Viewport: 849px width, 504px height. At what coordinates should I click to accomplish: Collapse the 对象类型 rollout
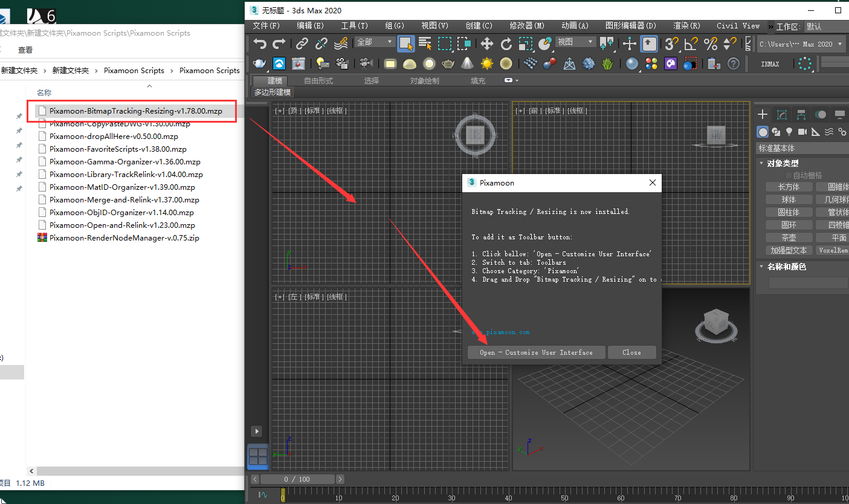pos(783,163)
